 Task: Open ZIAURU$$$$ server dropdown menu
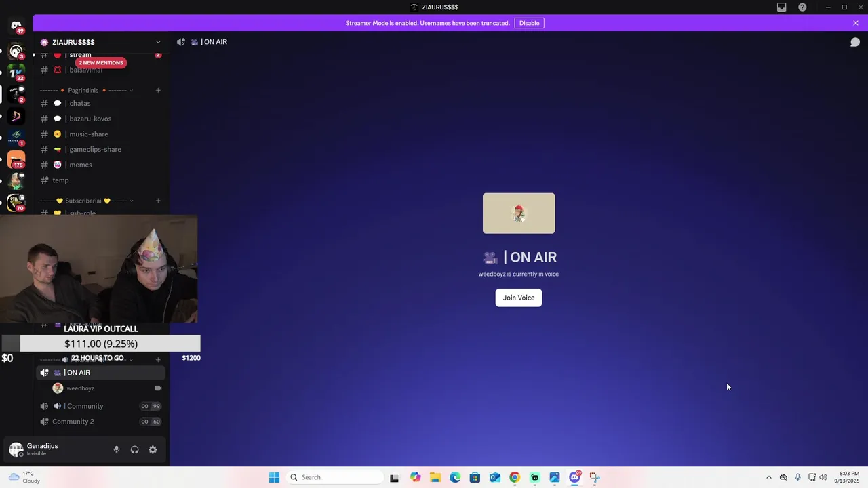pyautogui.click(x=101, y=42)
